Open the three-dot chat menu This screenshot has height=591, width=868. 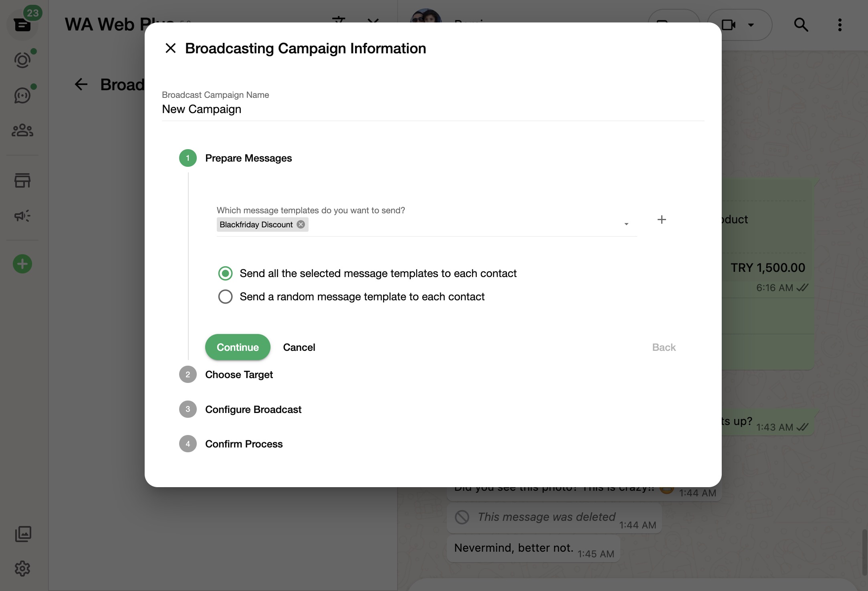839,24
